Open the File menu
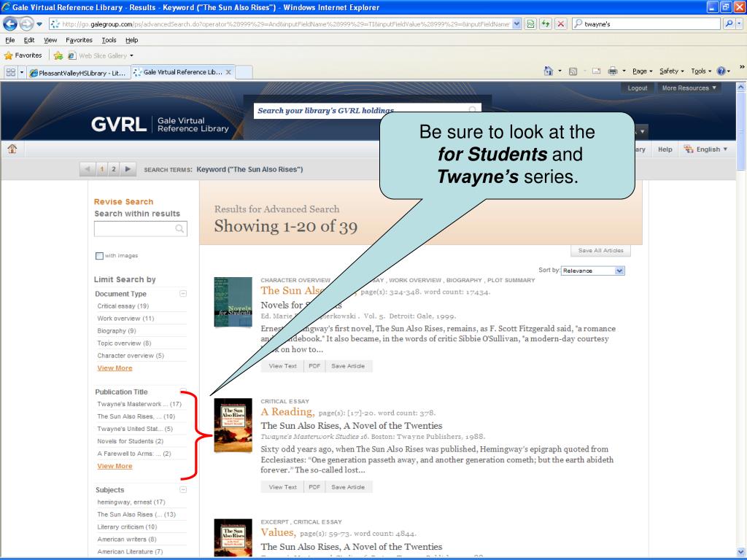 click(x=10, y=40)
